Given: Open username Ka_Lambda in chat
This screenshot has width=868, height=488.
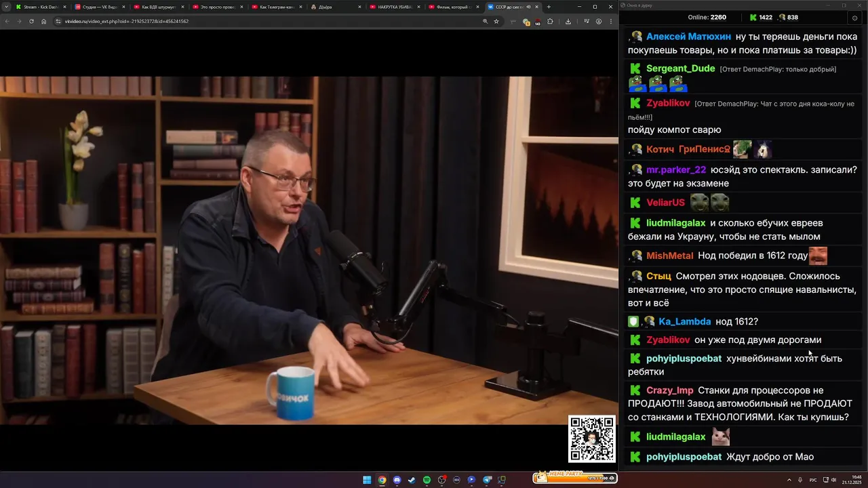Looking at the screenshot, I should tap(684, 321).
